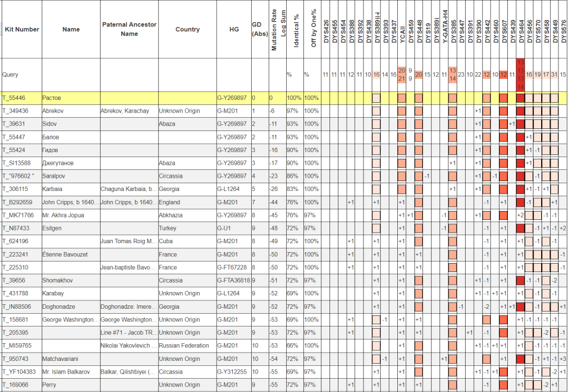Image resolution: width=569 pixels, height=392 pixels.
Task: Click kit number T_MK71766
Action: click(x=18, y=215)
